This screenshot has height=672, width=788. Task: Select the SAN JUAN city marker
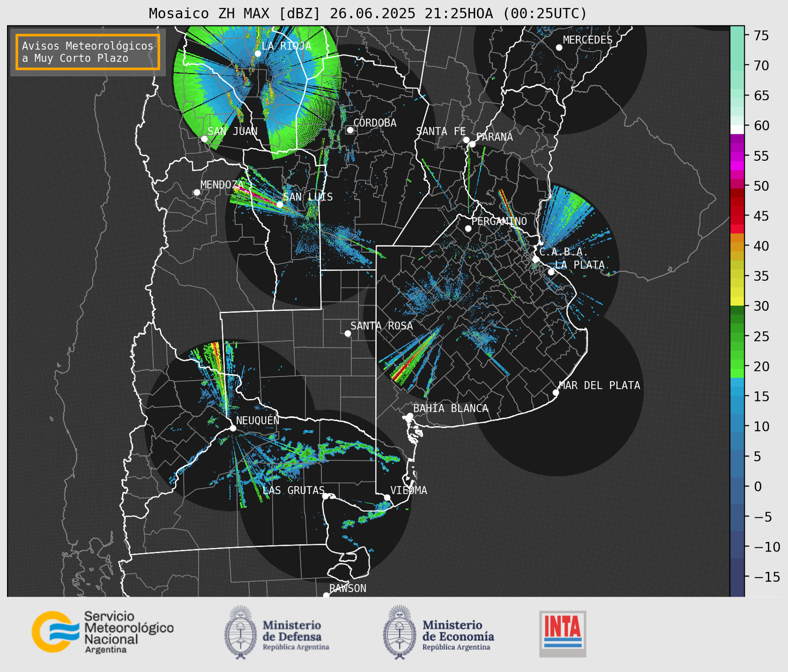click(x=204, y=139)
